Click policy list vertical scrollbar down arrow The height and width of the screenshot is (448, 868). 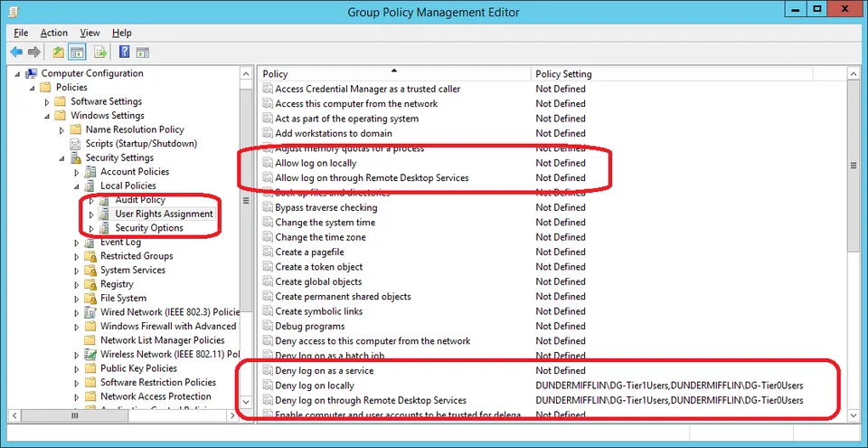click(x=854, y=415)
